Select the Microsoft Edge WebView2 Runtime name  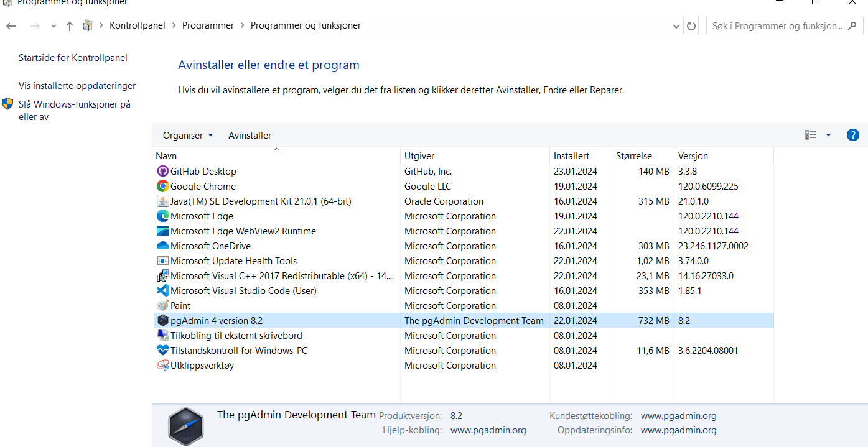pyautogui.click(x=243, y=231)
